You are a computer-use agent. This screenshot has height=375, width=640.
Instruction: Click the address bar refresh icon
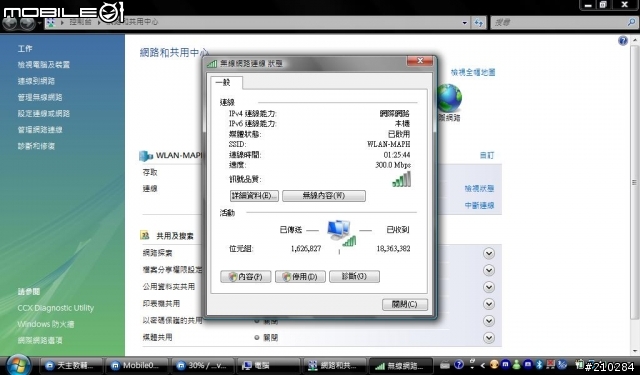click(478, 23)
